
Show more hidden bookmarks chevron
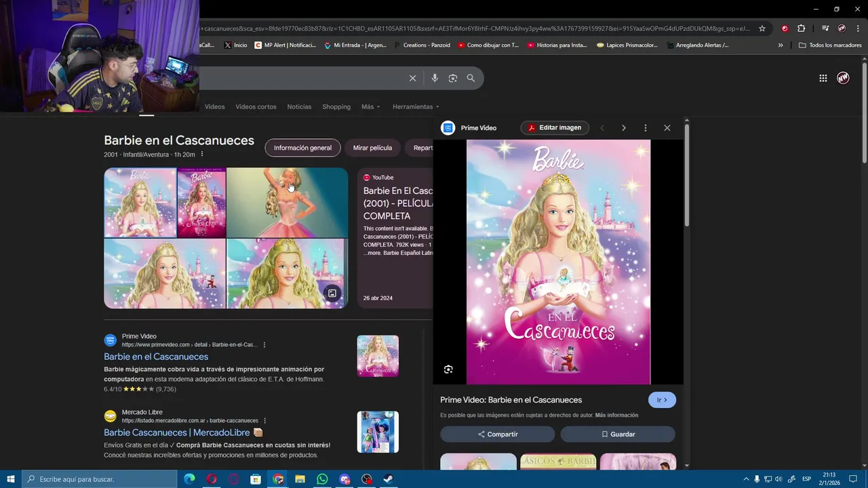[x=781, y=45]
